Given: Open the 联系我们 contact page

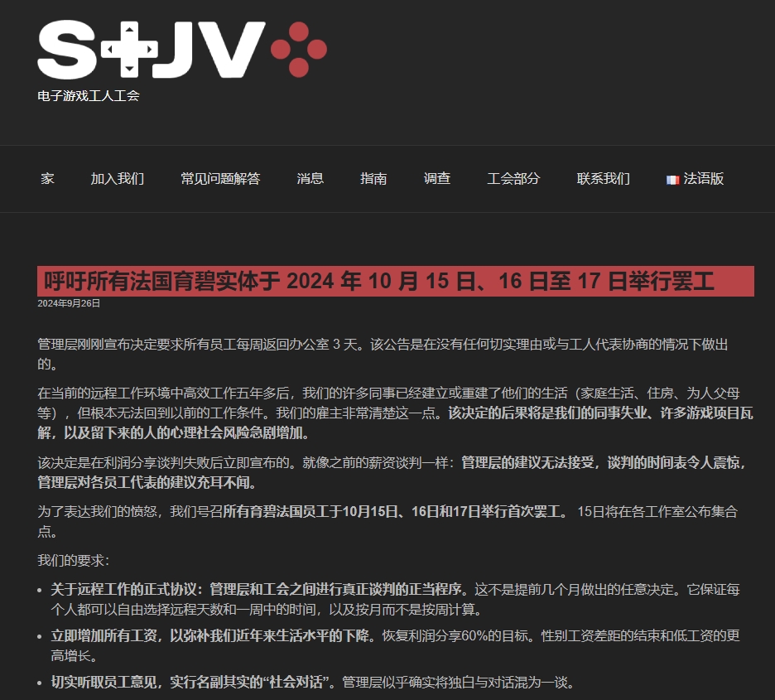Looking at the screenshot, I should point(604,178).
